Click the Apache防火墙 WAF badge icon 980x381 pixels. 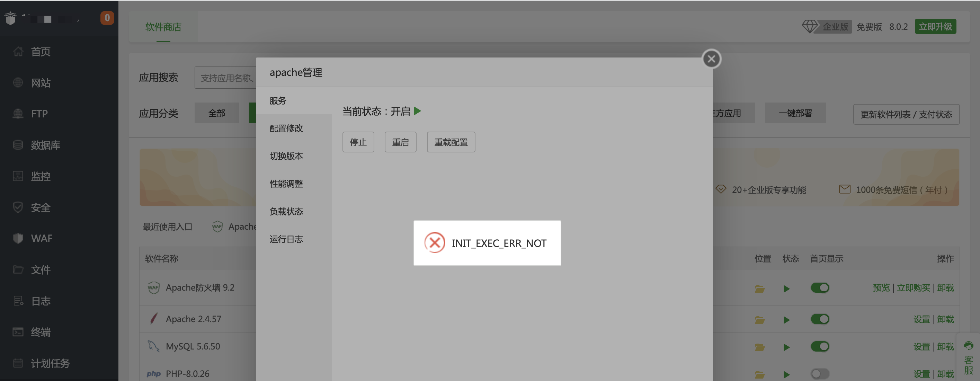pos(154,287)
